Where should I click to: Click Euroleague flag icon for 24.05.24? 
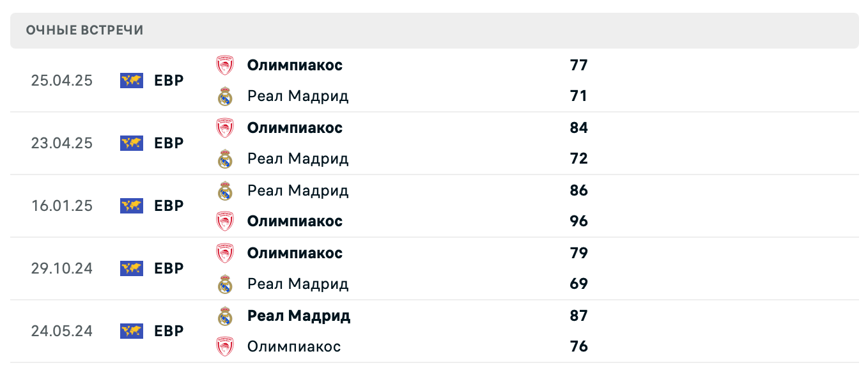pos(132,331)
